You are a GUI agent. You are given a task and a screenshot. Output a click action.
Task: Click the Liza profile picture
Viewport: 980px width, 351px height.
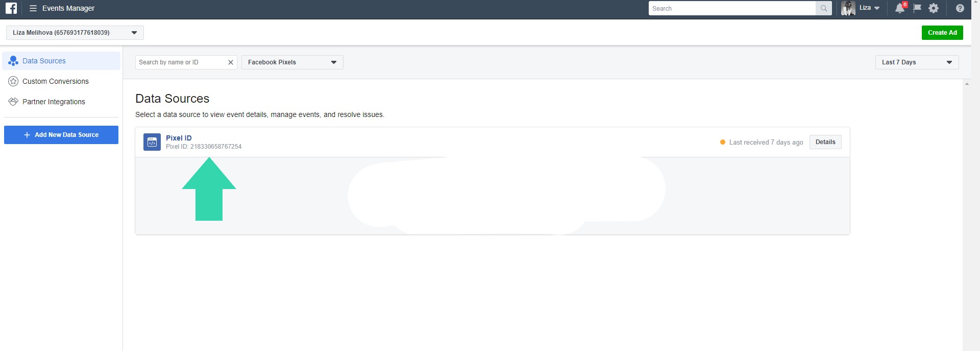coord(848,8)
